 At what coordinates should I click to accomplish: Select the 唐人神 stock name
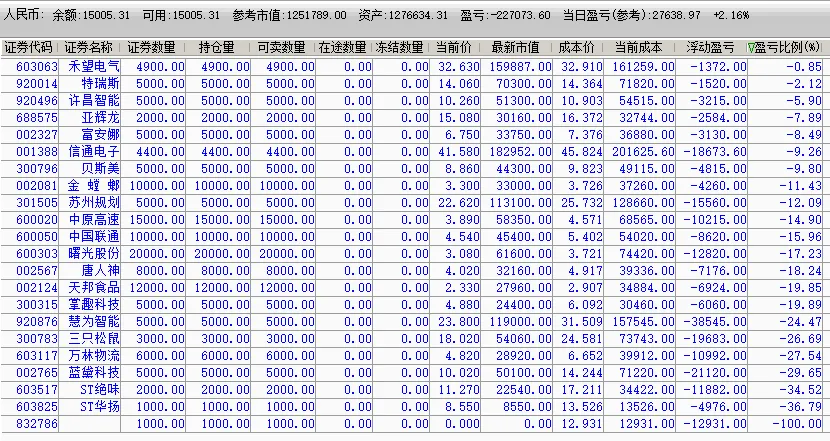coord(100,271)
